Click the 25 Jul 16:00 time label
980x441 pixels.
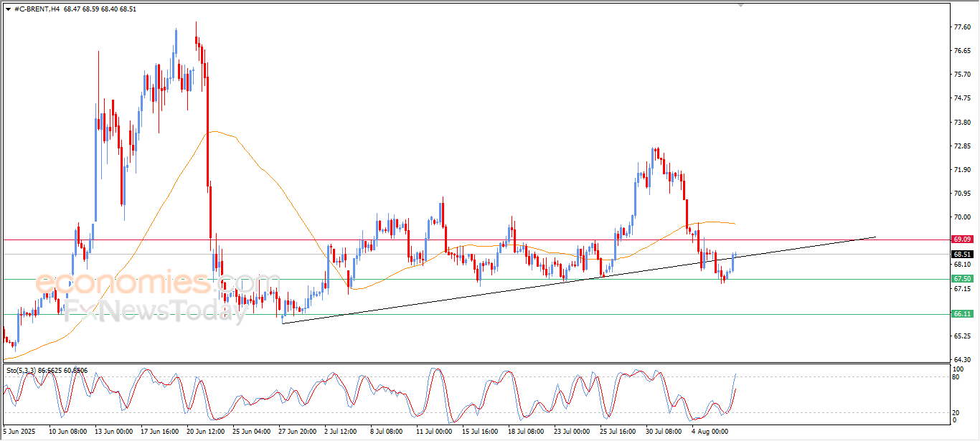(x=617, y=432)
